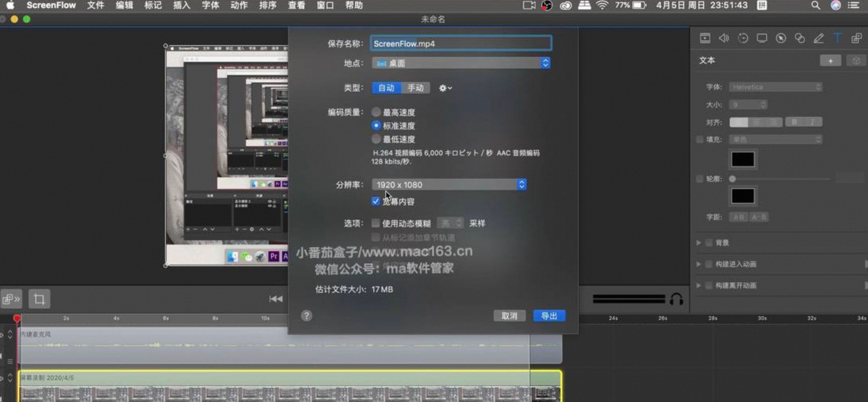Screen dimensions: 868x402
Task: Select the 最高速度 encoding radio button
Action: (376, 112)
